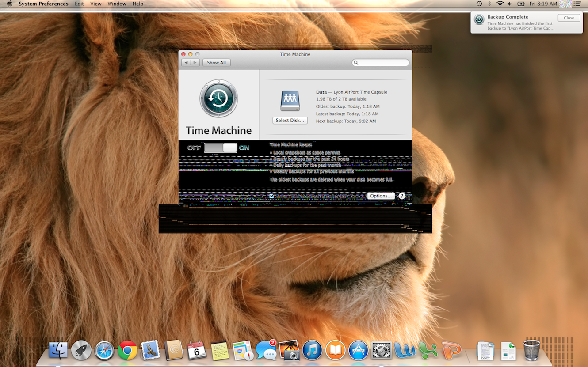
Task: Click the Time Capsule network disk icon
Action: pyautogui.click(x=290, y=101)
